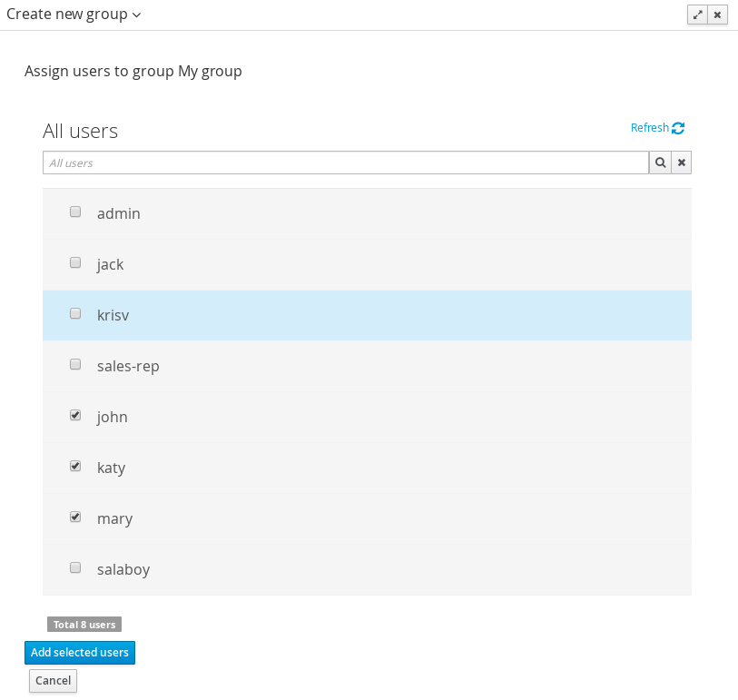Enable the sales-rep checkbox
This screenshot has width=738, height=700.
[x=75, y=364]
